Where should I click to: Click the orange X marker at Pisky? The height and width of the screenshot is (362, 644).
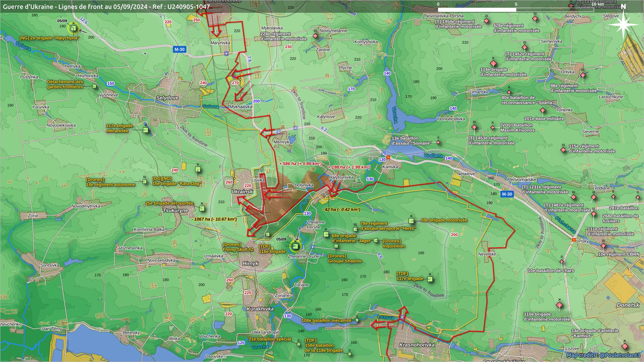[574, 240]
